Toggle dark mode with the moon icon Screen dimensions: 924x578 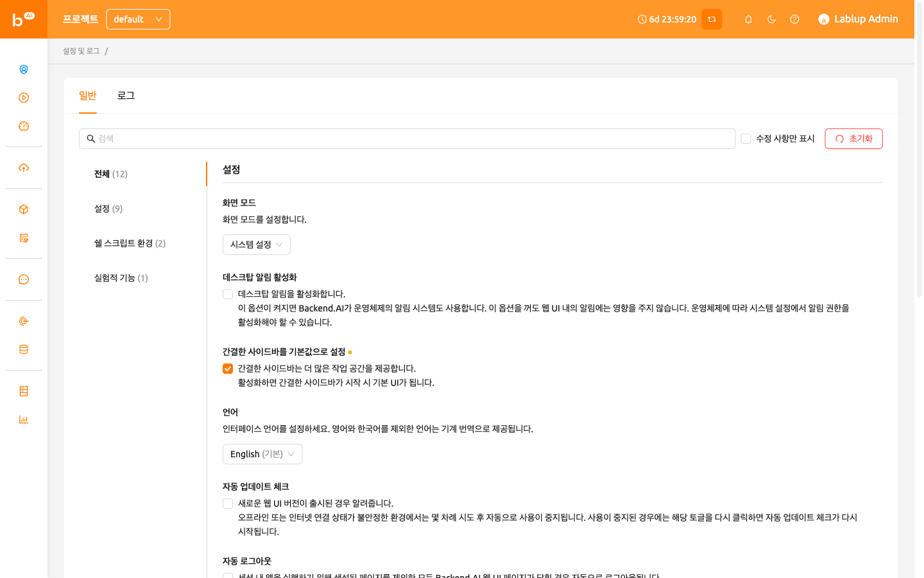771,19
